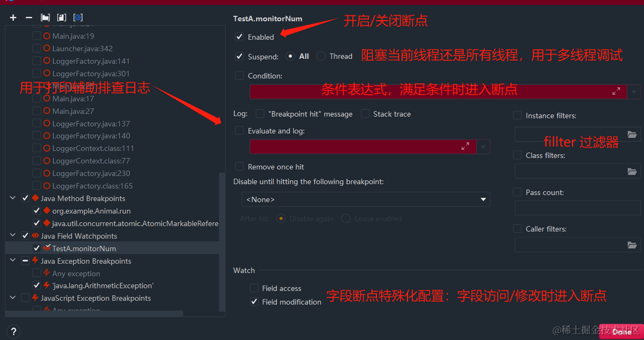Click the minus icon to remove breakpoint

tap(29, 17)
